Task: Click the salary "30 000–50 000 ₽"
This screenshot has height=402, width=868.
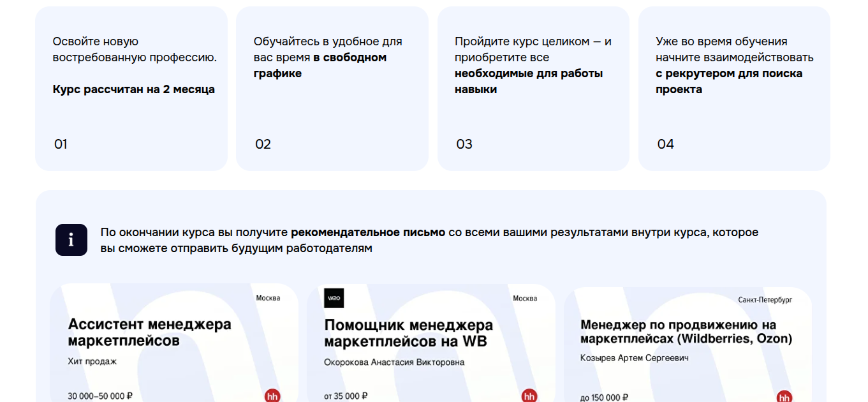Action: tap(98, 395)
